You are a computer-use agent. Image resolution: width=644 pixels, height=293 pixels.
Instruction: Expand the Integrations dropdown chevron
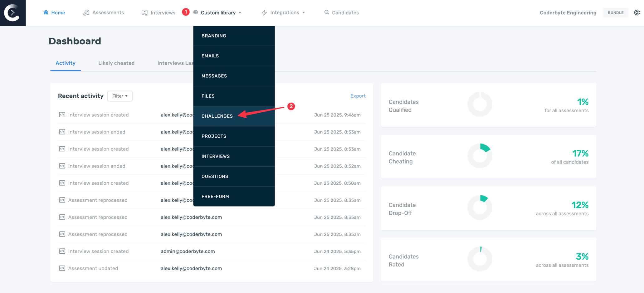pyautogui.click(x=303, y=12)
